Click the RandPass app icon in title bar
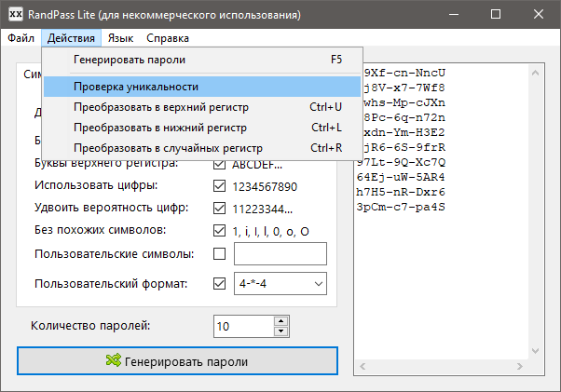The width and height of the screenshot is (561, 392). [x=16, y=14]
